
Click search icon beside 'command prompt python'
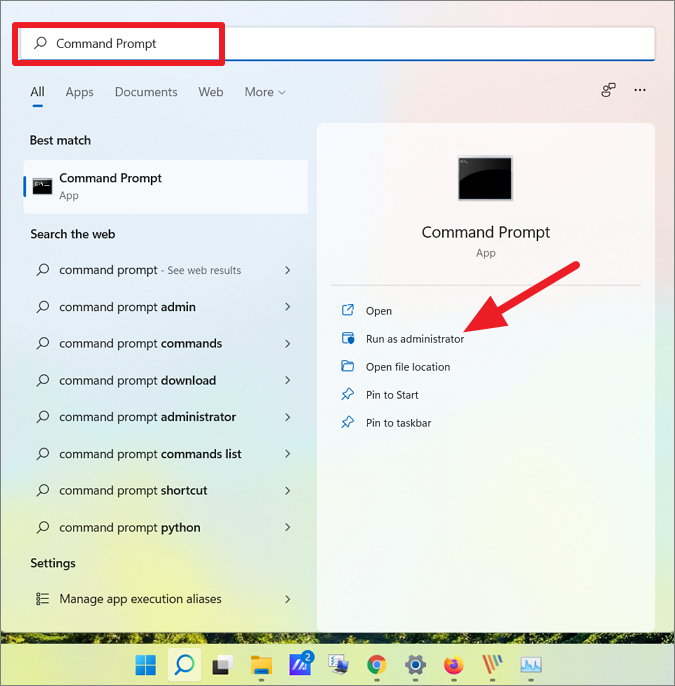pos(42,527)
